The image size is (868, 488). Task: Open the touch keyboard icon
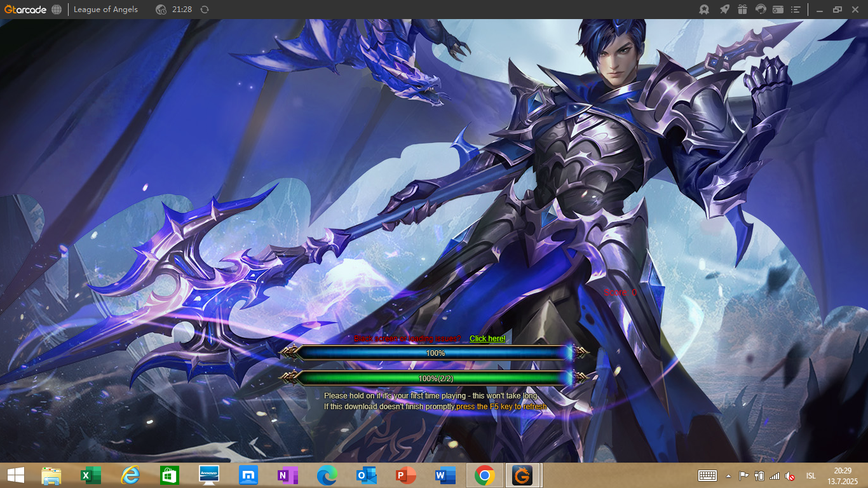pos(708,475)
